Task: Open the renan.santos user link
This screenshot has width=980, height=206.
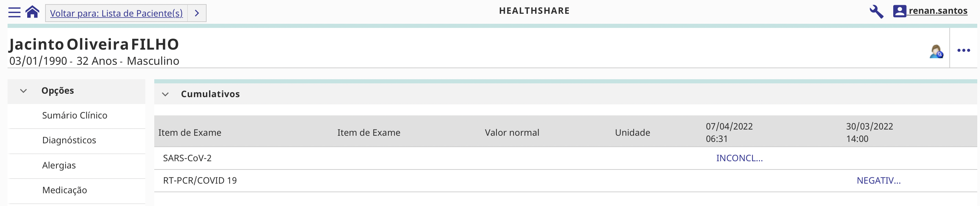Action: 937,11
